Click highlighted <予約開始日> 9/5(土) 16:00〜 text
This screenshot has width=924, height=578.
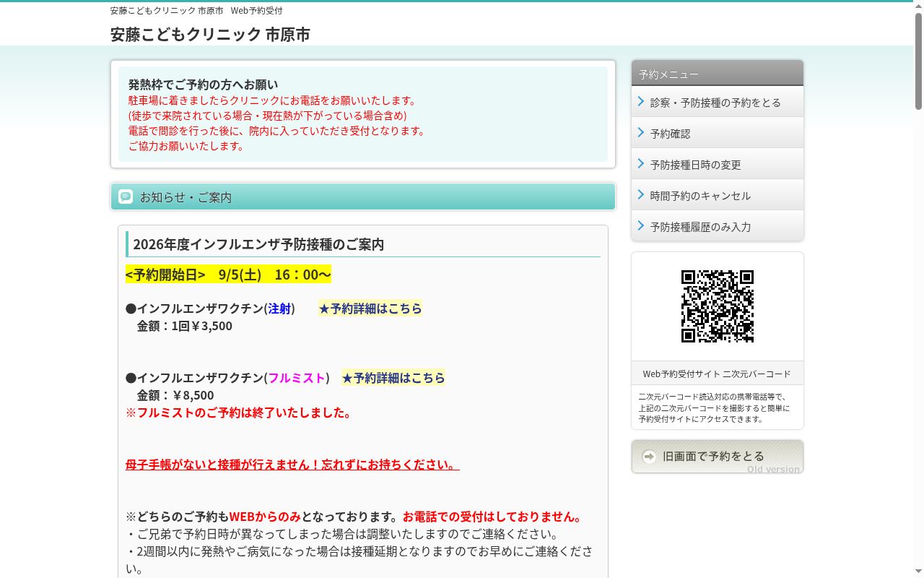pyautogui.click(x=228, y=275)
